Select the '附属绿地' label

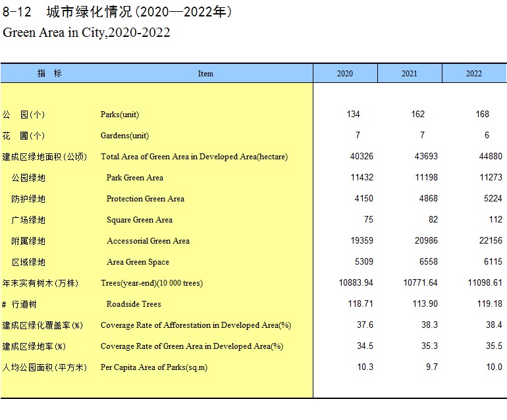(x=28, y=241)
